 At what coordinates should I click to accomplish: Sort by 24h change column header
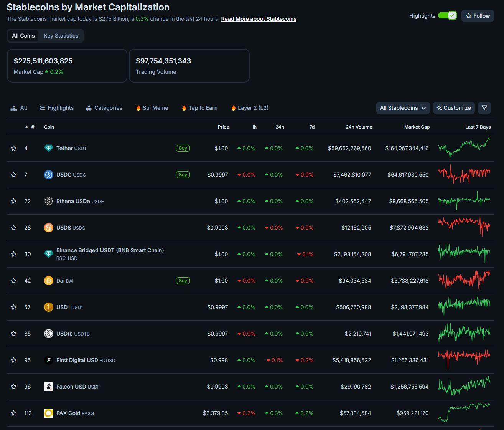(x=280, y=127)
